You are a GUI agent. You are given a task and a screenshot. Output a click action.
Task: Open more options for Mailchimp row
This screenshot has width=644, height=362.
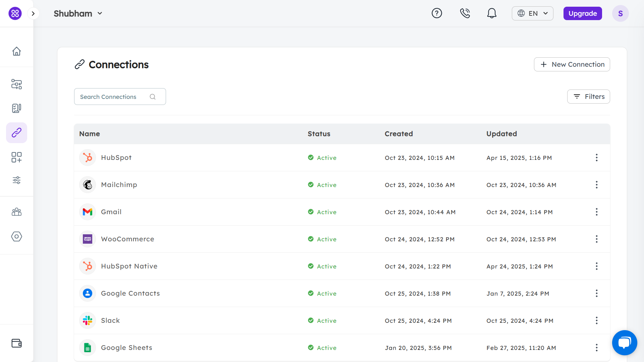[x=596, y=185]
